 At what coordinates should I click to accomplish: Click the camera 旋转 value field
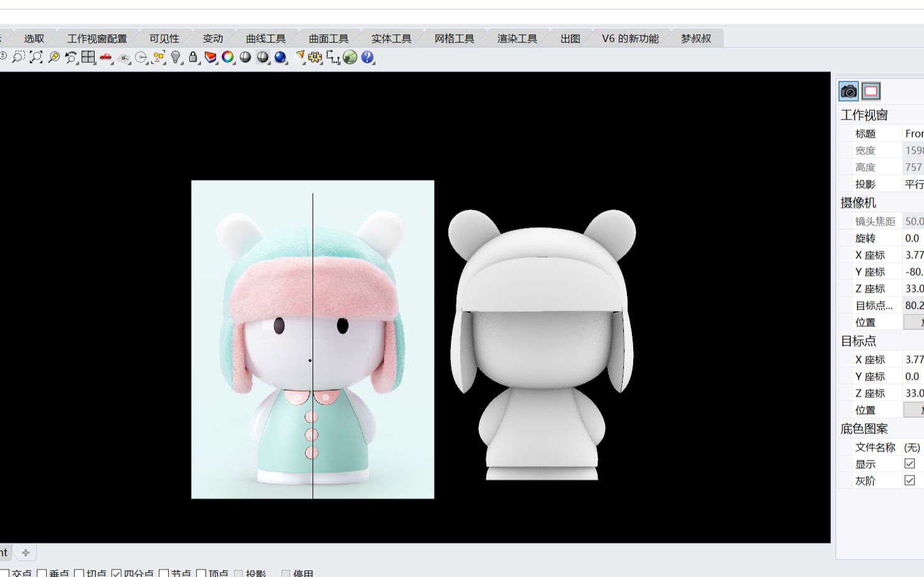[x=913, y=238]
